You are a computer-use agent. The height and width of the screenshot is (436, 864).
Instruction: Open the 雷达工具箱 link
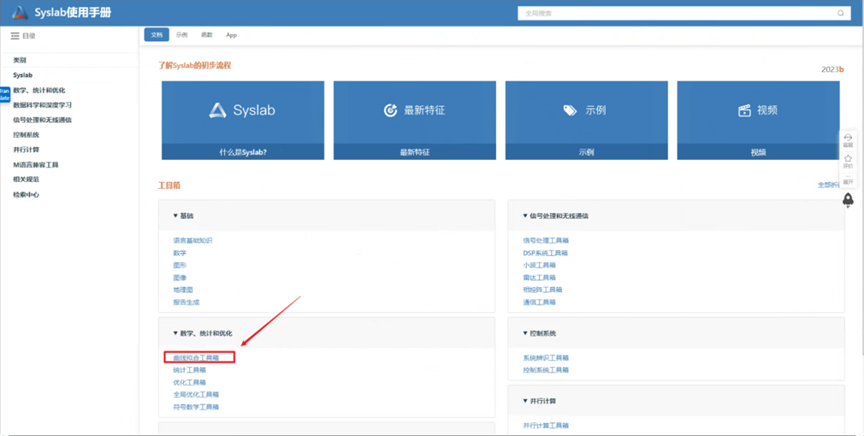tap(539, 278)
